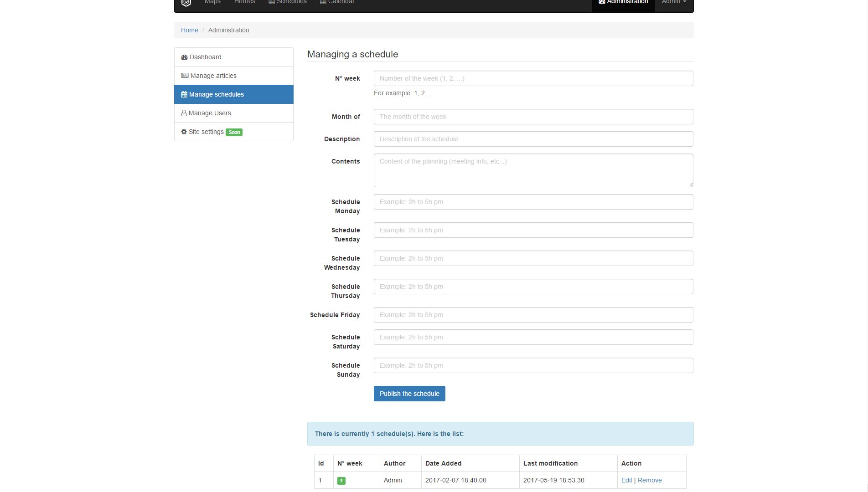Click into the Schedule Thursday field
The image size is (868, 492).
[x=533, y=287]
